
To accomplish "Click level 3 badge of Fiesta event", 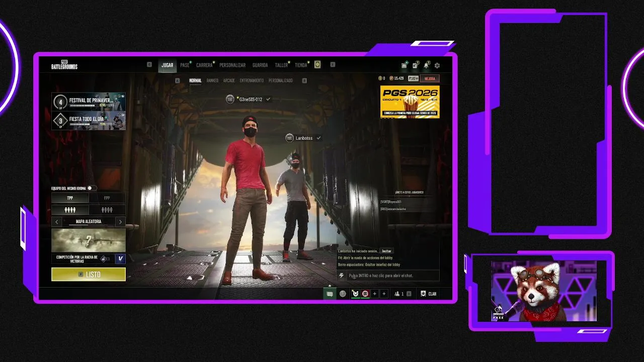I will click(60, 121).
